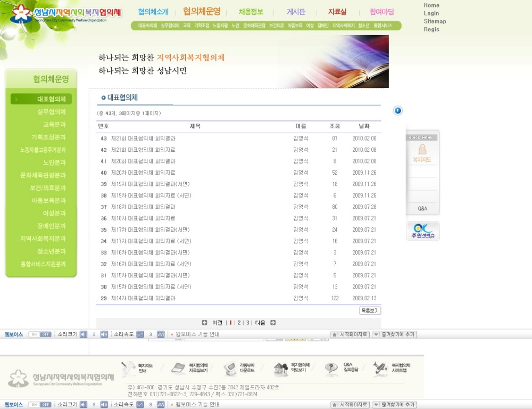Screen dimensions: 532x409
Task: Open the 자료실 top menu
Action: pos(337,12)
